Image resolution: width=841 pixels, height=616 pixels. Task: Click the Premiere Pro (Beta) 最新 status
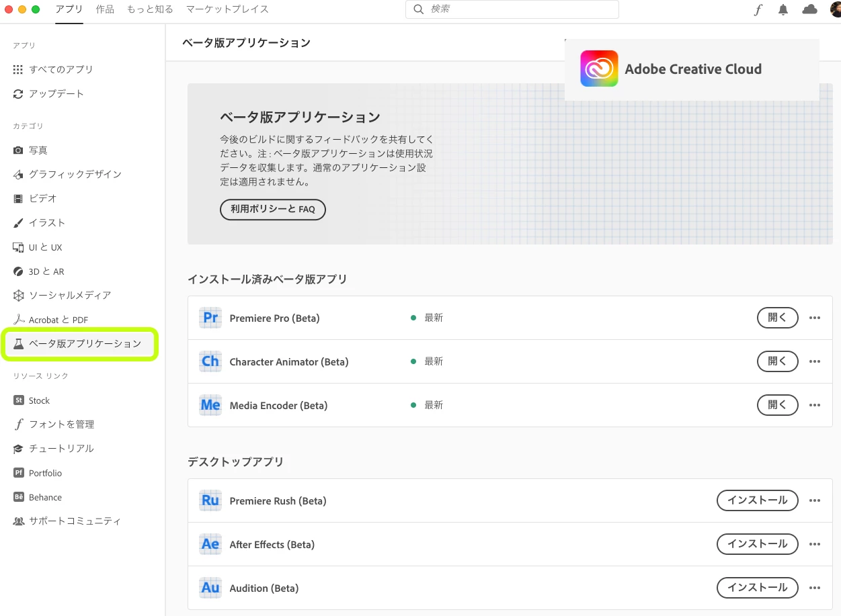[x=427, y=318]
